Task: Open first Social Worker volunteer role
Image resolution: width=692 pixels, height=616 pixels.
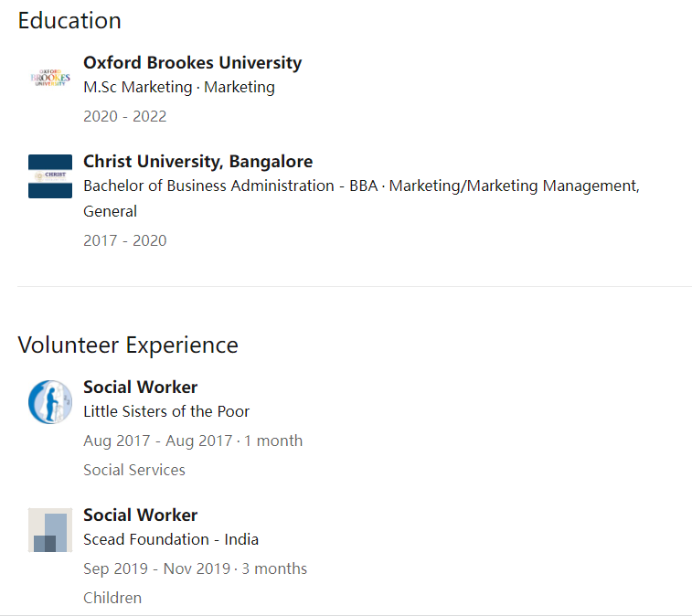Action: (141, 387)
